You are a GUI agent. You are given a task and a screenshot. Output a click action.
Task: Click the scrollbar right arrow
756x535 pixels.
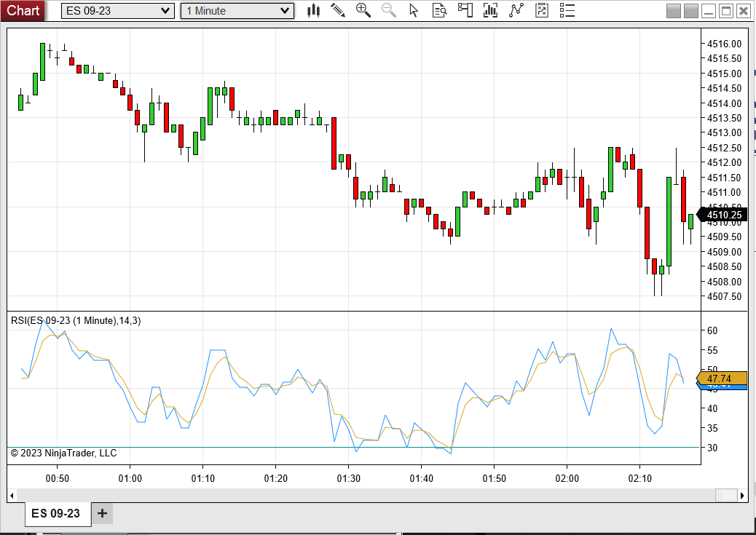pos(742,495)
